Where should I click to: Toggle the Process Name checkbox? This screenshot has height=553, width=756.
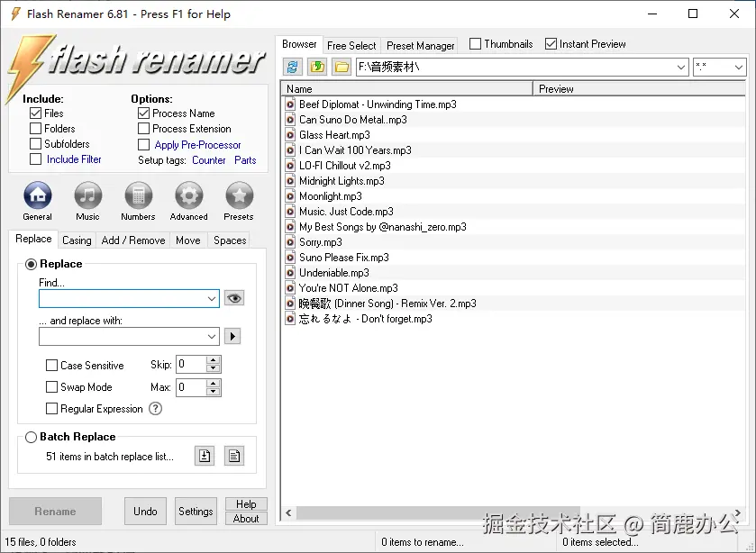(x=143, y=113)
